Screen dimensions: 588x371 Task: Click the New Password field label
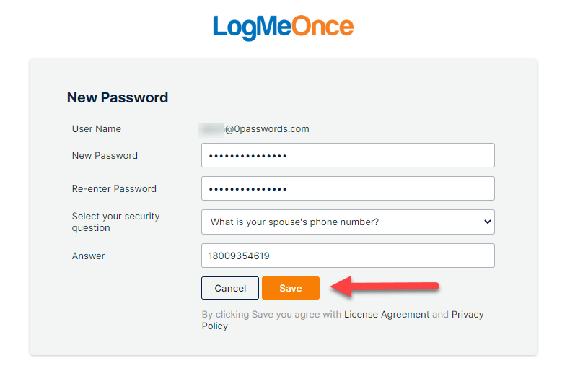(105, 156)
